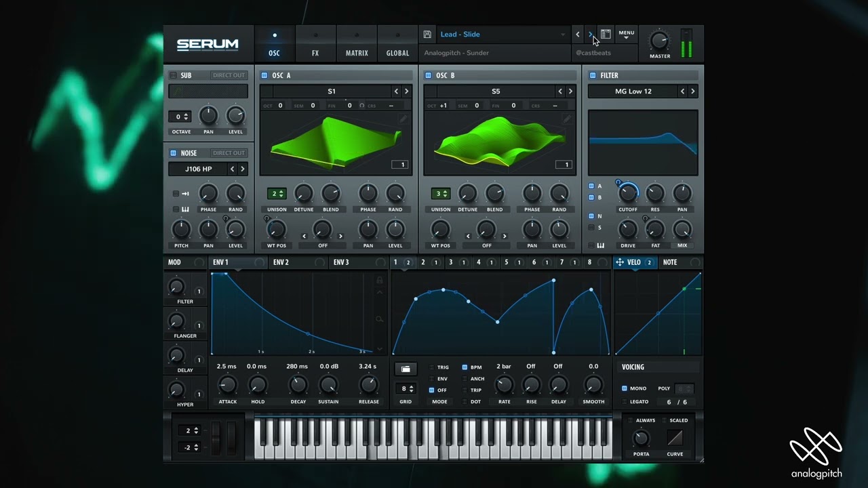Click the OSC A phase sync icon next to FIN
The image size is (868, 488).
361,106
